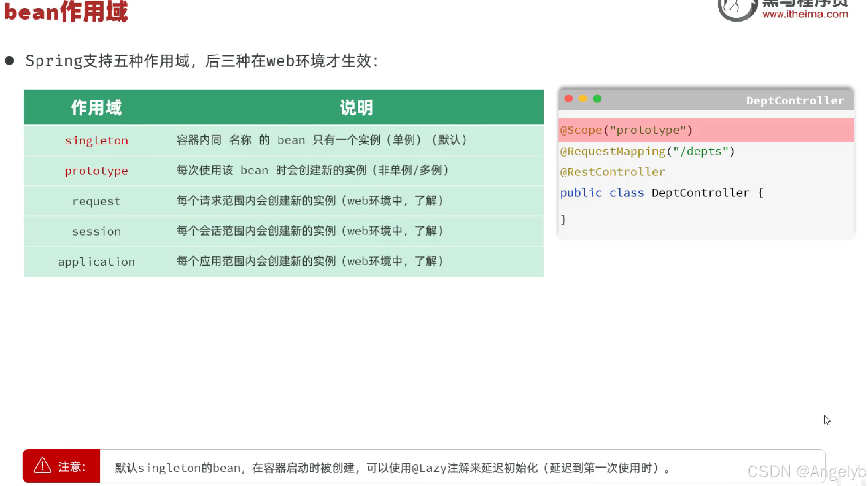Click the warning triangle icon
The image size is (868, 486).
42,465
